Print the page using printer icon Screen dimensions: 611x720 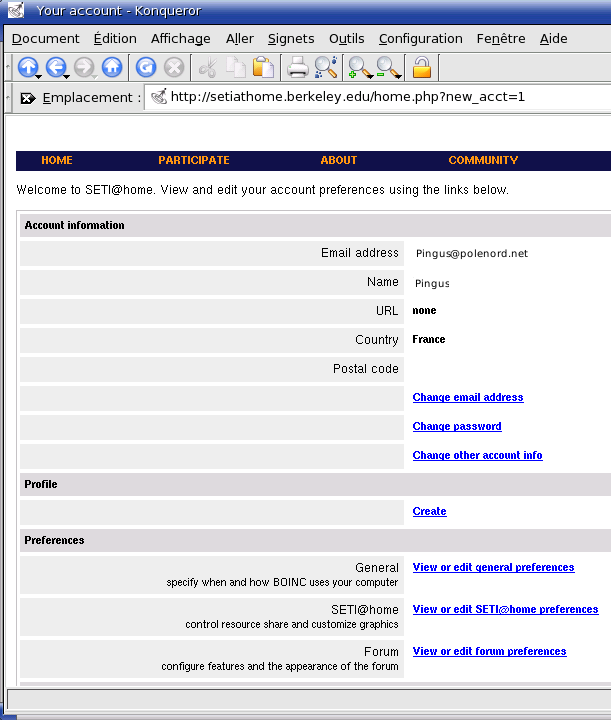click(297, 68)
